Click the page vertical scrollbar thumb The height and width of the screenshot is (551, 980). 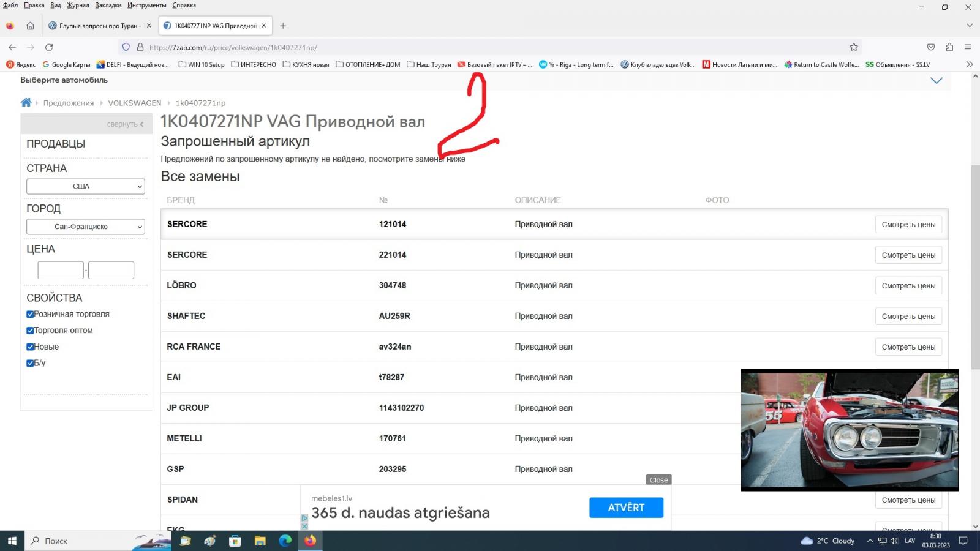click(x=975, y=267)
